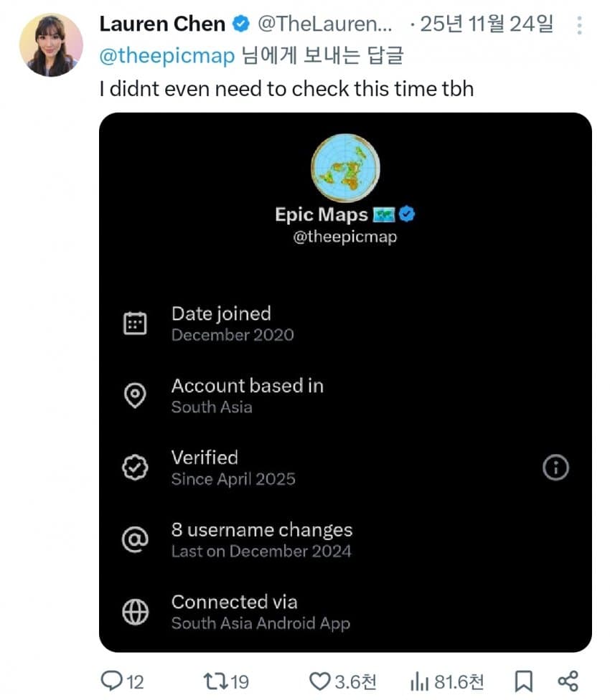The width and height of the screenshot is (610, 700).
Task: Click the globe icon beside Connected via
Action: (136, 612)
